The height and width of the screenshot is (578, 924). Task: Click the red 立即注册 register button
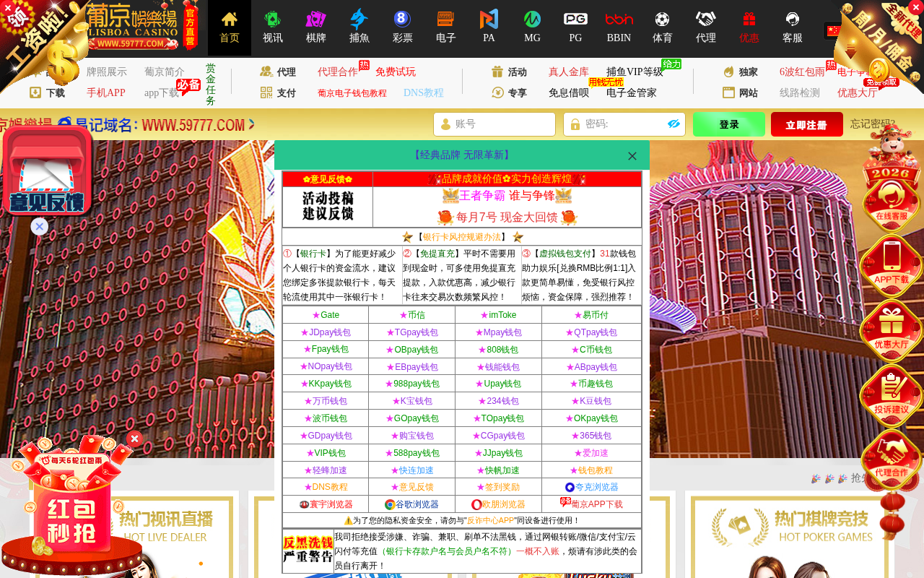pyautogui.click(x=806, y=124)
